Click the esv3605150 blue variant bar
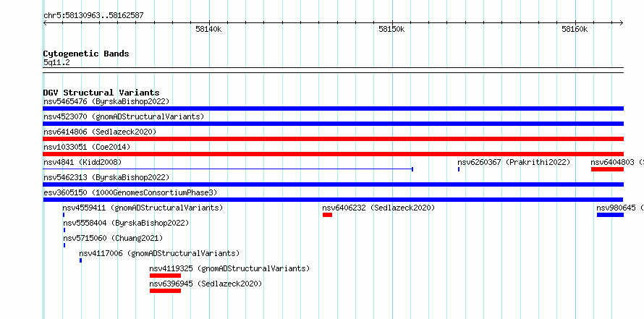The height and width of the screenshot is (319, 644). 334,200
